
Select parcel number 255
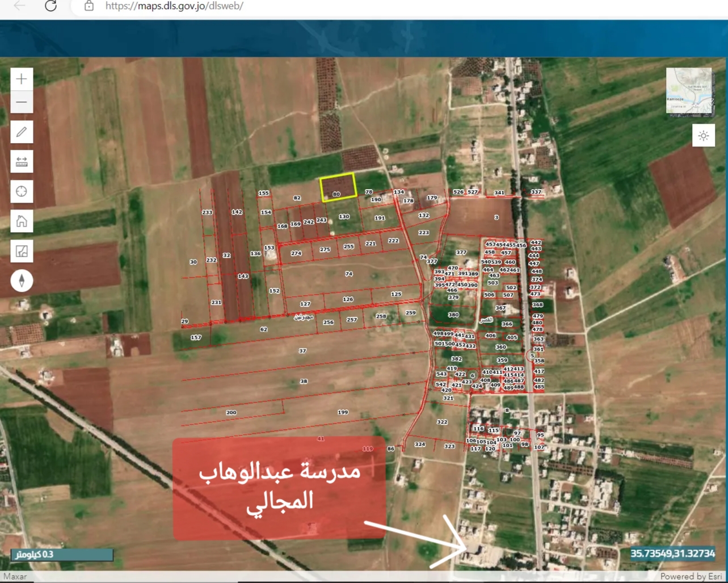tap(348, 246)
